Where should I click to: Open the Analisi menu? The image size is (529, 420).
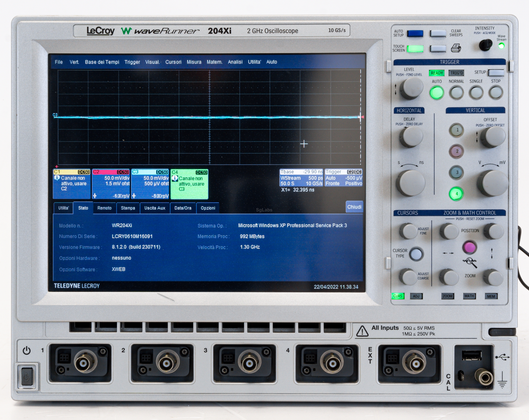click(x=235, y=62)
